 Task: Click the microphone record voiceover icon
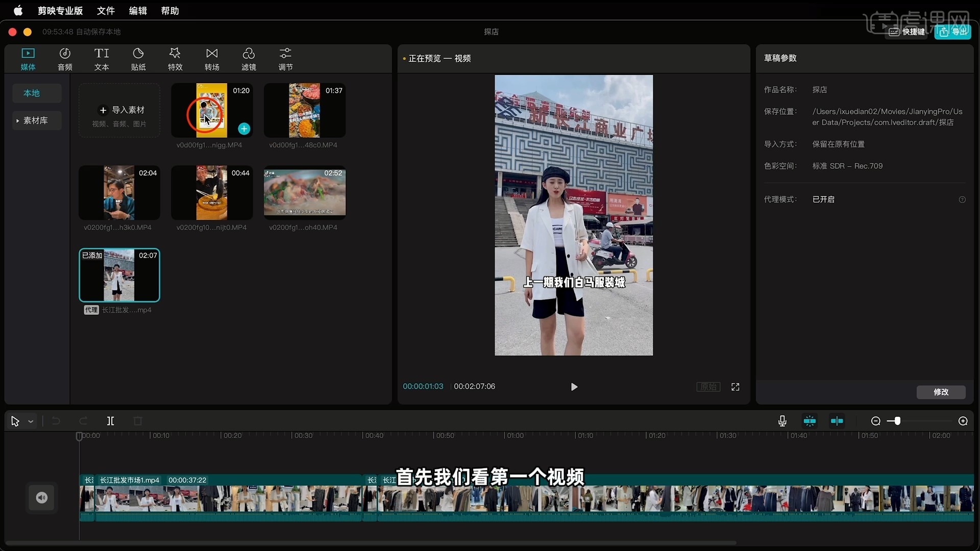coord(782,421)
